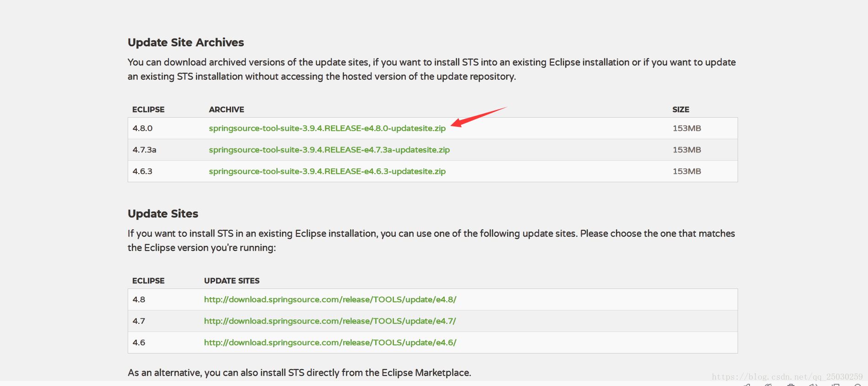
Task: Open the e4.8 update site URL
Action: pos(330,299)
